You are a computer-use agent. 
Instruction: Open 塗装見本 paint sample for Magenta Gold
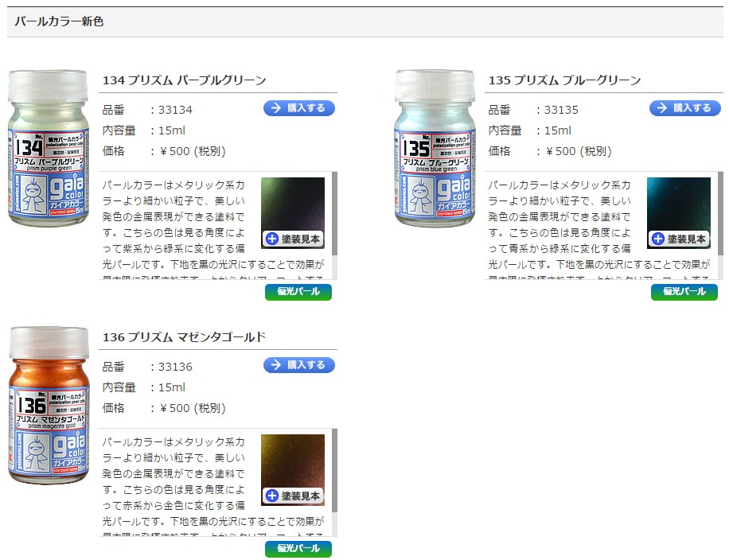coord(294,496)
